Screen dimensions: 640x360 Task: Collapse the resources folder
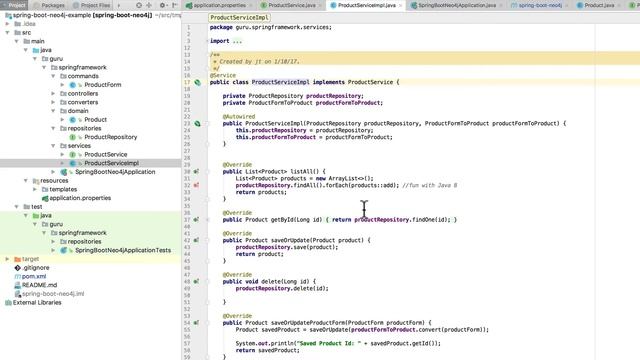26,180
